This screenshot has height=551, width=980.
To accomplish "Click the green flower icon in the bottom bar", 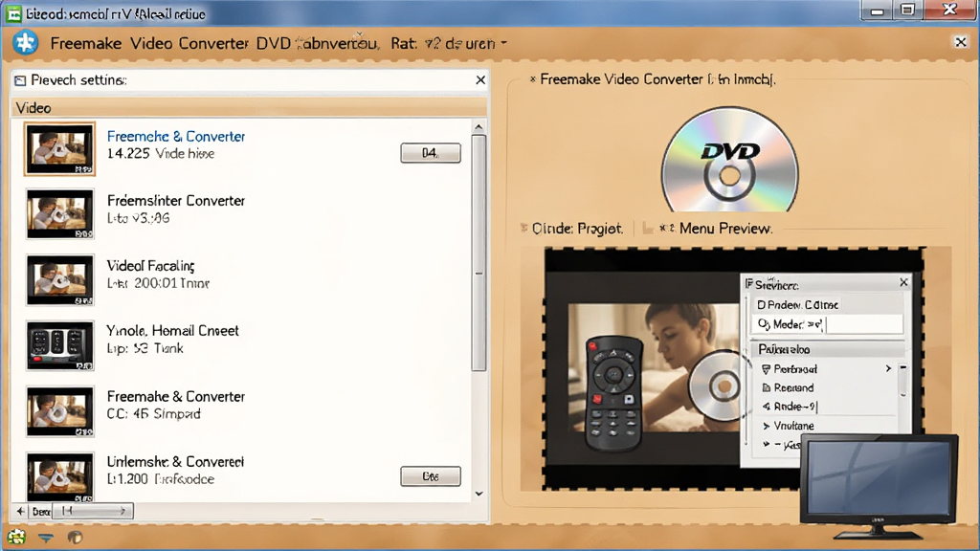I will click(x=16, y=537).
